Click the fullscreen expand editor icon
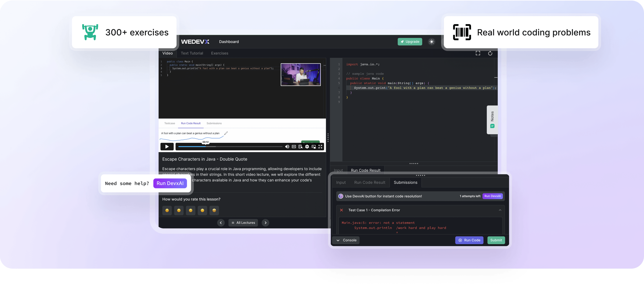Image resolution: width=644 pixels, height=289 pixels. [478, 53]
